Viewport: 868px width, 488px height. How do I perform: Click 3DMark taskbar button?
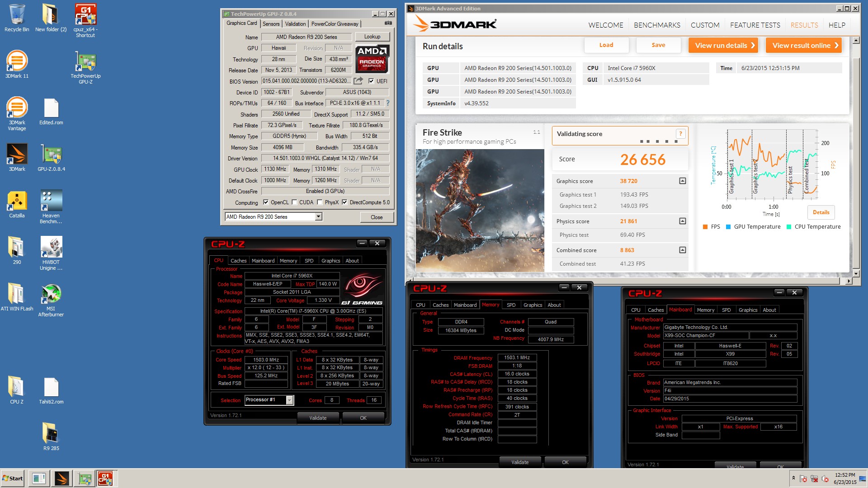coord(62,478)
